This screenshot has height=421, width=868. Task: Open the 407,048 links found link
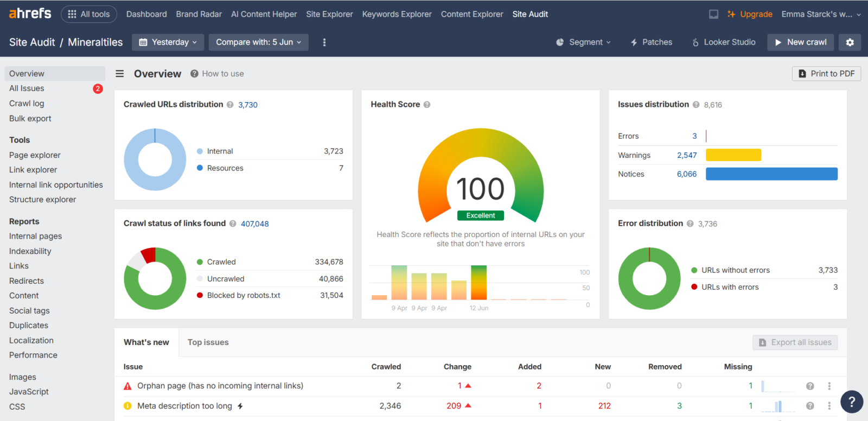(255, 224)
